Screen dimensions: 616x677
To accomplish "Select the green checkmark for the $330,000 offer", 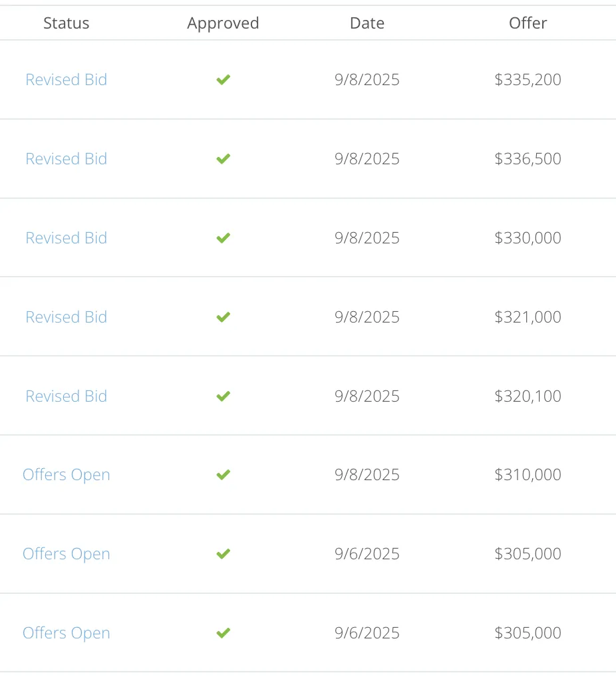I will pyautogui.click(x=224, y=238).
